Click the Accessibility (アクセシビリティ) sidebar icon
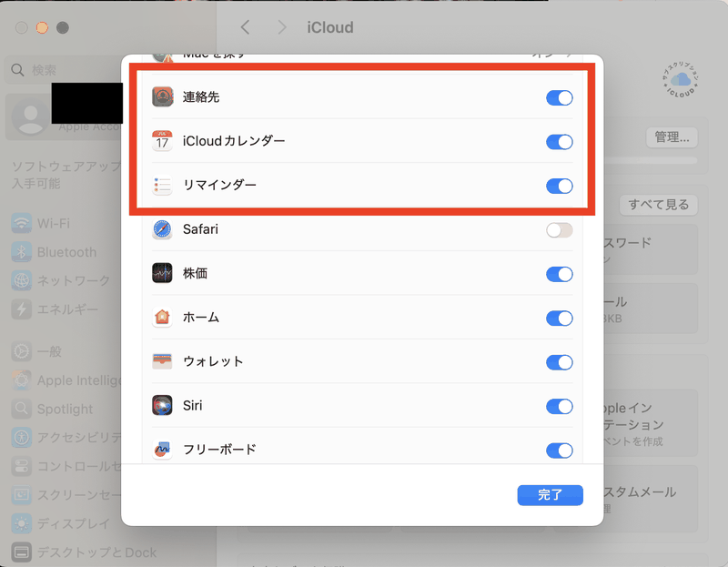728x567 pixels. click(x=21, y=438)
